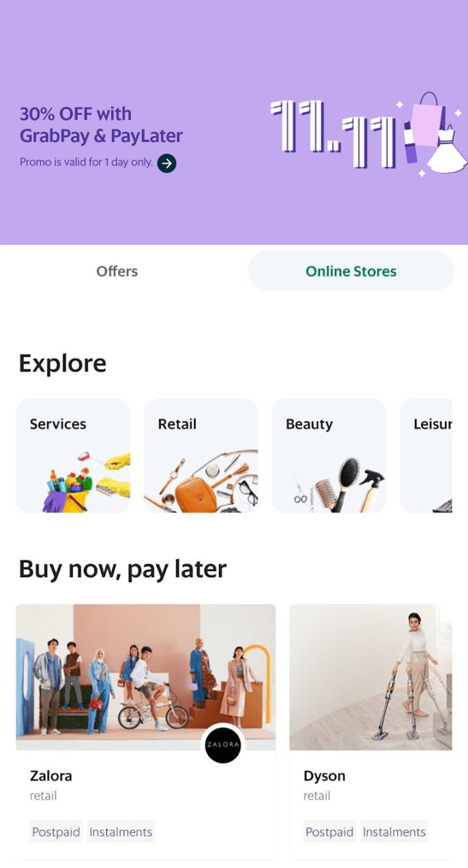Tap the Instalments tag under Dyson

click(x=394, y=832)
